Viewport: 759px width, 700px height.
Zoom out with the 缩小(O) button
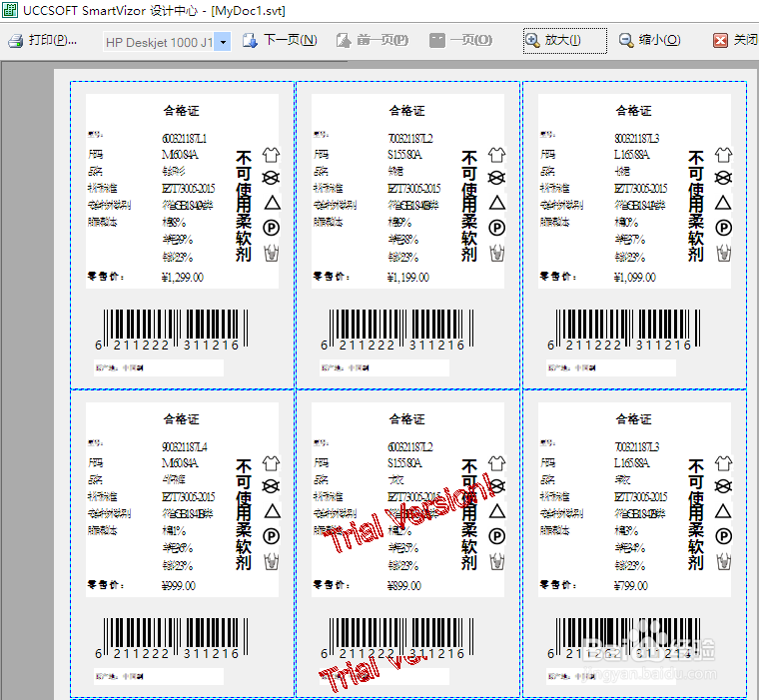(649, 41)
